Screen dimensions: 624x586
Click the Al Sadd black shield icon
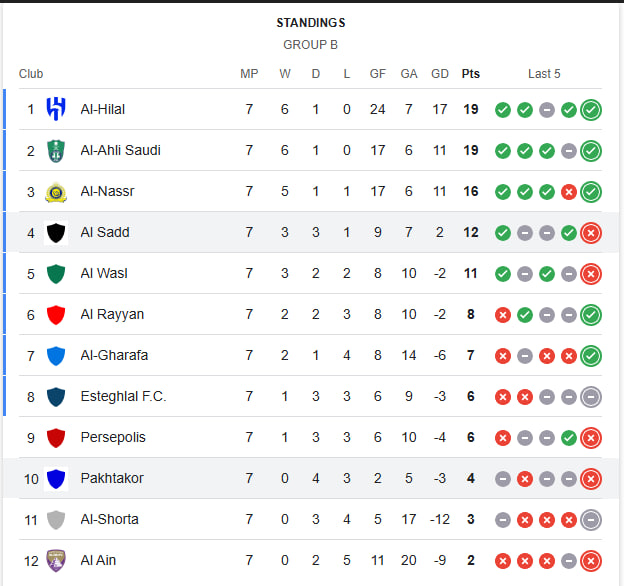click(x=56, y=232)
